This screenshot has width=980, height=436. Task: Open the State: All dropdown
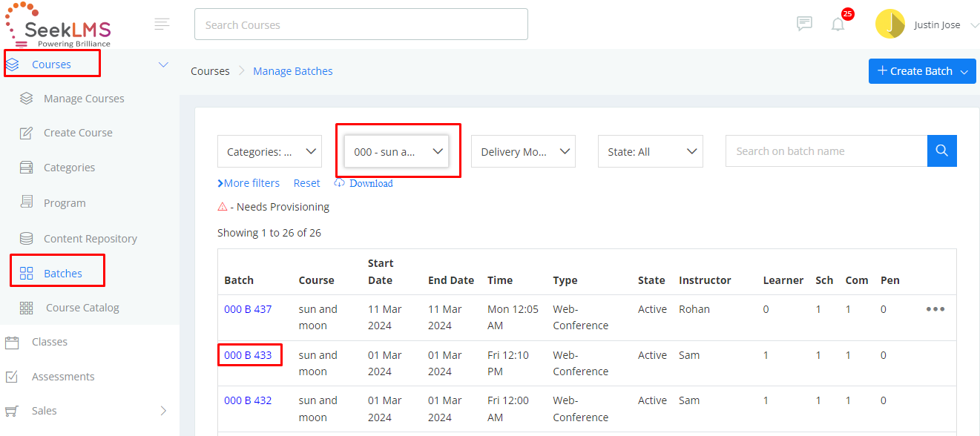pyautogui.click(x=651, y=151)
